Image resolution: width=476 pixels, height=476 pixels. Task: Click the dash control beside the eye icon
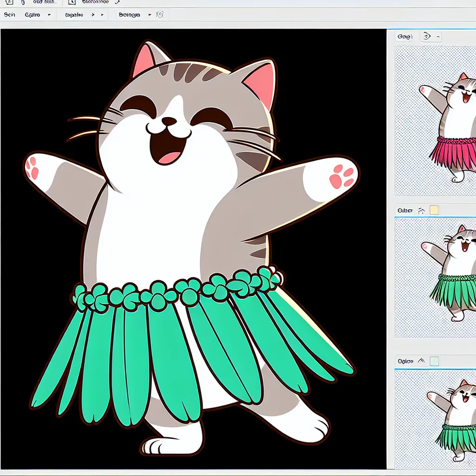438,36
